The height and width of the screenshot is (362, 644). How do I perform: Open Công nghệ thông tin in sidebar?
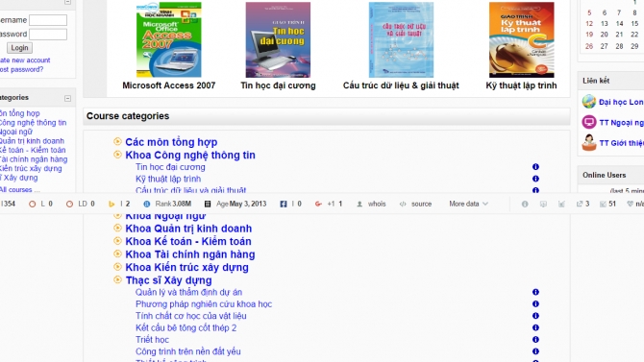[33, 122]
